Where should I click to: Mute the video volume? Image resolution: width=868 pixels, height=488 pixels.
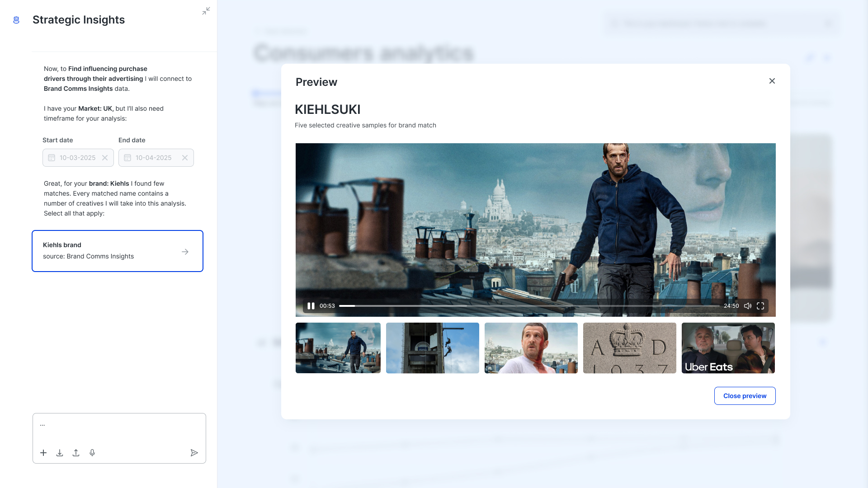pyautogui.click(x=748, y=306)
